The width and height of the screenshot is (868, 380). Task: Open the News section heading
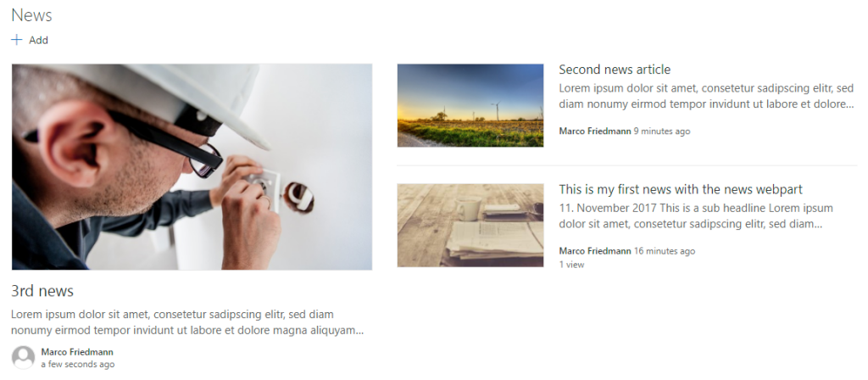pos(31,15)
